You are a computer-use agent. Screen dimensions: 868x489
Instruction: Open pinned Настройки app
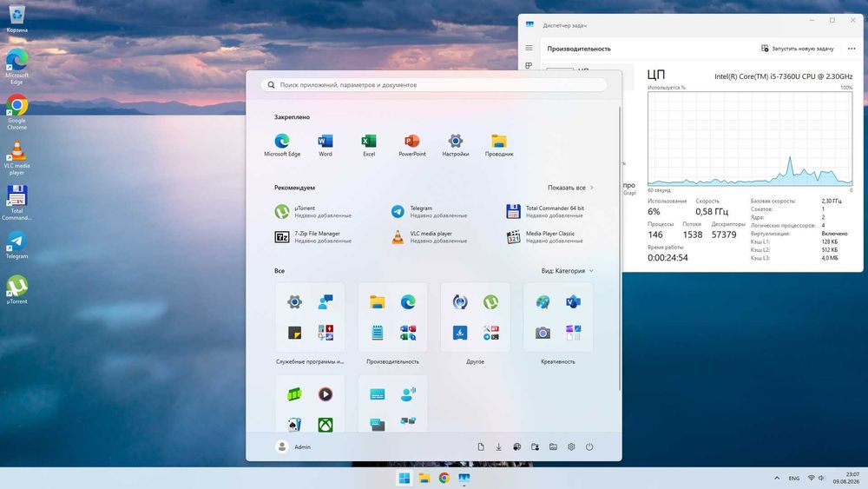pyautogui.click(x=455, y=145)
